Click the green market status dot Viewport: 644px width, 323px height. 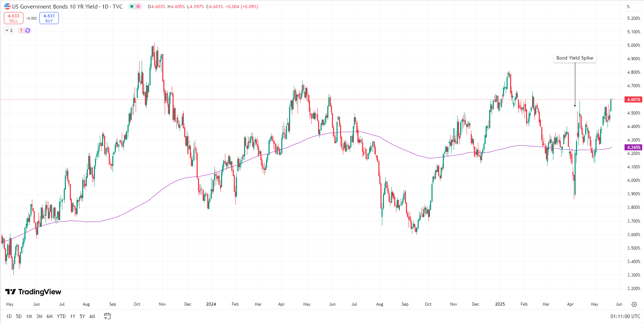[x=132, y=6]
